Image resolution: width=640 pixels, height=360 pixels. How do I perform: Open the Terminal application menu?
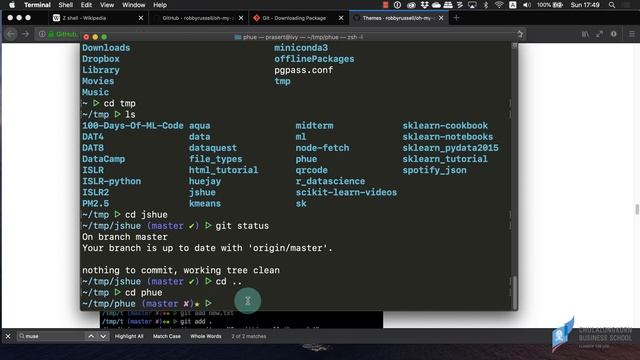pyautogui.click(x=37, y=5)
